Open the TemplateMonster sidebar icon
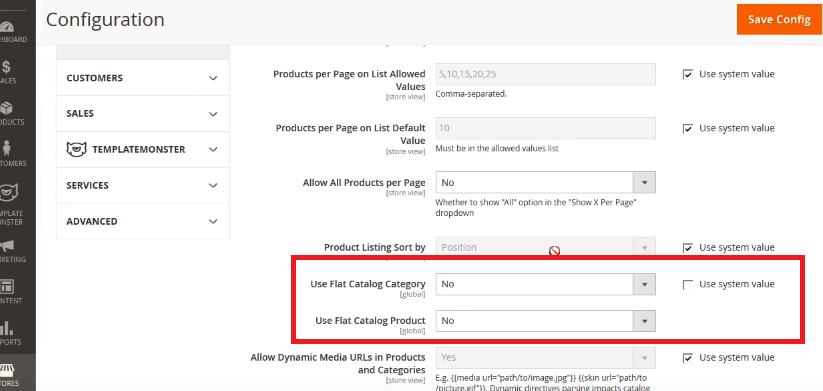The height and width of the screenshot is (391, 823). click(x=8, y=193)
